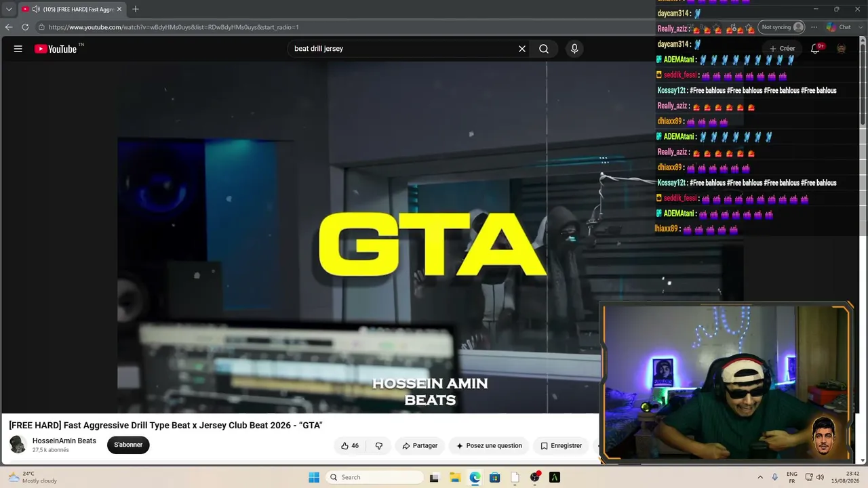The width and height of the screenshot is (868, 488).
Task: Click the '27,5 k abonnés' subscriber count
Action: (x=51, y=450)
